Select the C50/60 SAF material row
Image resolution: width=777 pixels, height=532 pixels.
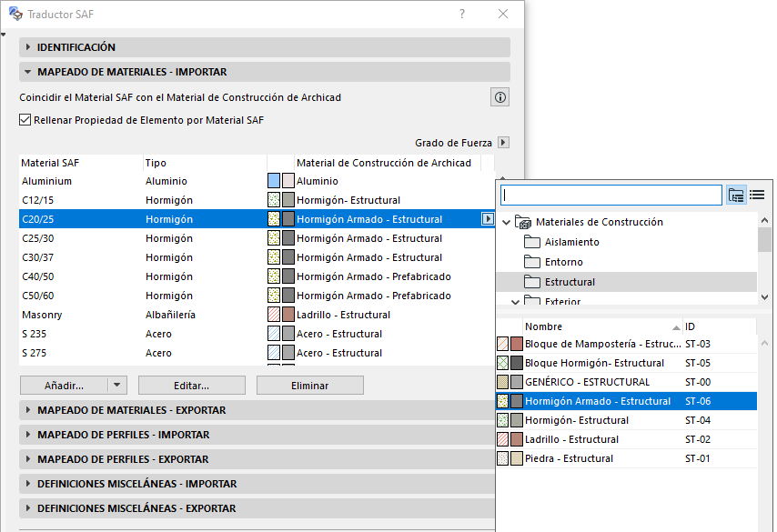(257, 296)
